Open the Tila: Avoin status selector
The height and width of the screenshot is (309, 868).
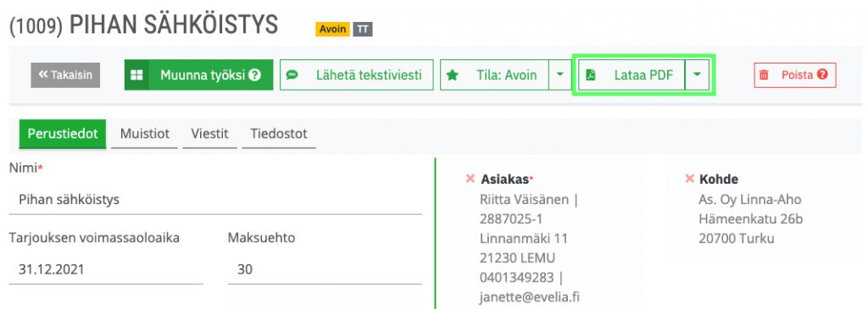coord(495,74)
